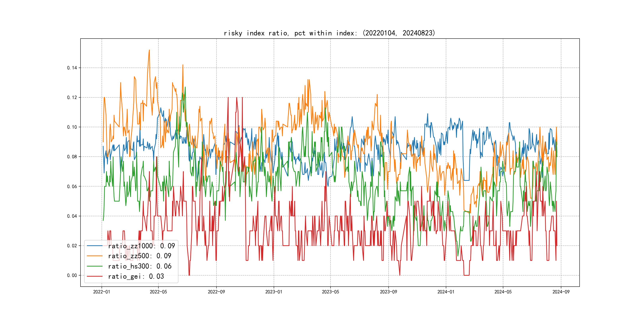Click the 2024-05 x-axis tick label
The image size is (644, 322).
503,292
